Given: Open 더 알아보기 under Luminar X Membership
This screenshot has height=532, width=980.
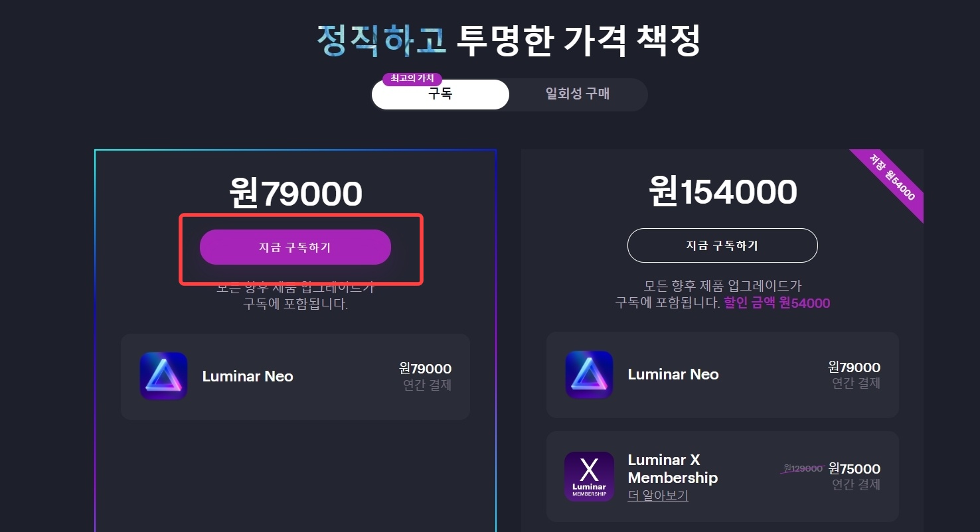Looking at the screenshot, I should point(657,496).
